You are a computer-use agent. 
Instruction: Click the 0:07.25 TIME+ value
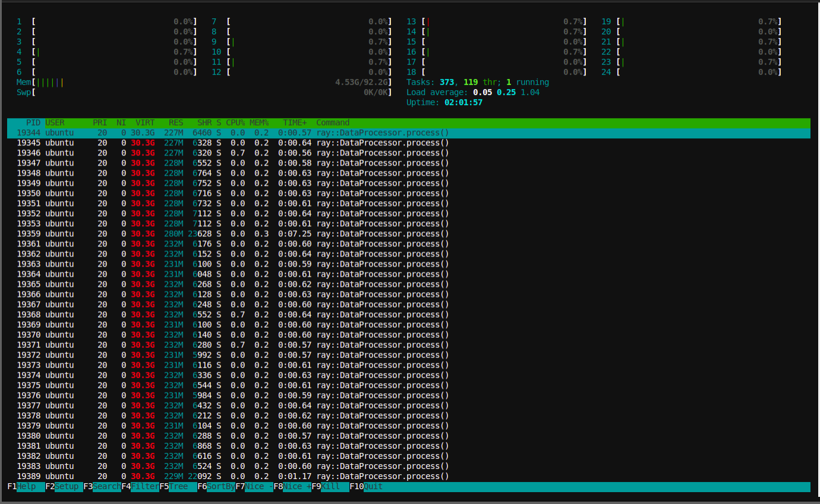pyautogui.click(x=295, y=234)
